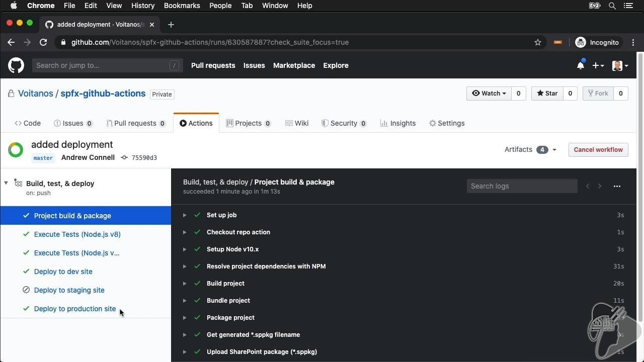Open the Chrome History menu
The height and width of the screenshot is (362, 644).
coord(143,6)
